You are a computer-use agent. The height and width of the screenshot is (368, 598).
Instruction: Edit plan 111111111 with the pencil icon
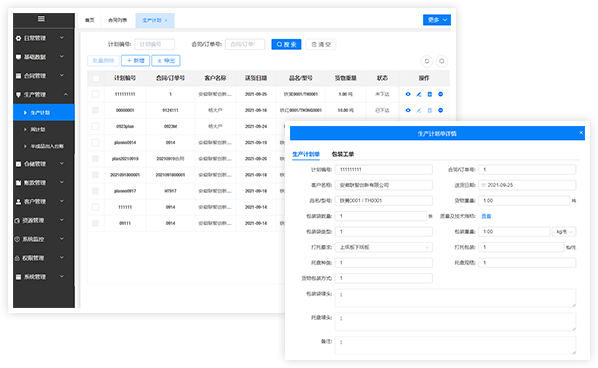point(419,94)
